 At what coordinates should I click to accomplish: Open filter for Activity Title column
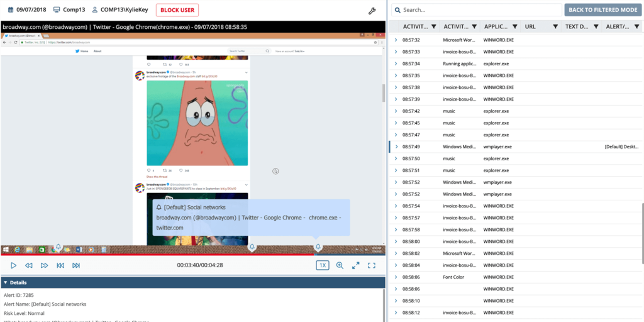(474, 26)
